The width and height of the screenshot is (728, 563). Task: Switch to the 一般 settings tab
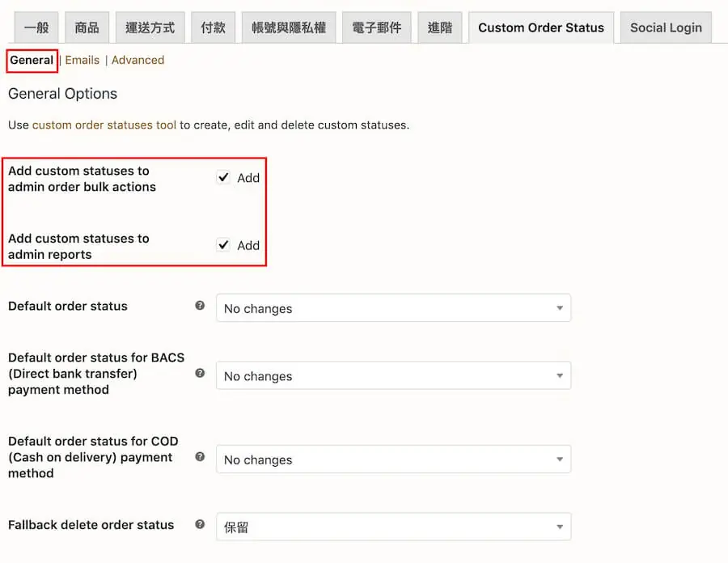click(x=36, y=28)
